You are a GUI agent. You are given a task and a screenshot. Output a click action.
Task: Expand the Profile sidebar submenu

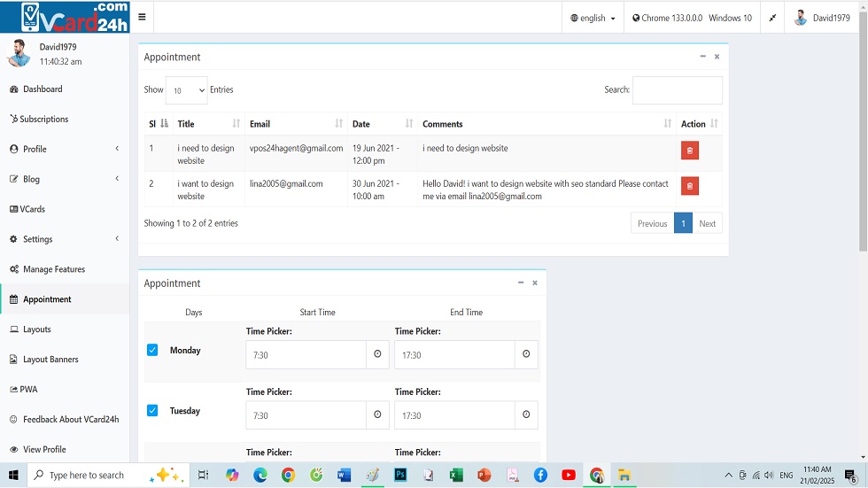pos(64,149)
